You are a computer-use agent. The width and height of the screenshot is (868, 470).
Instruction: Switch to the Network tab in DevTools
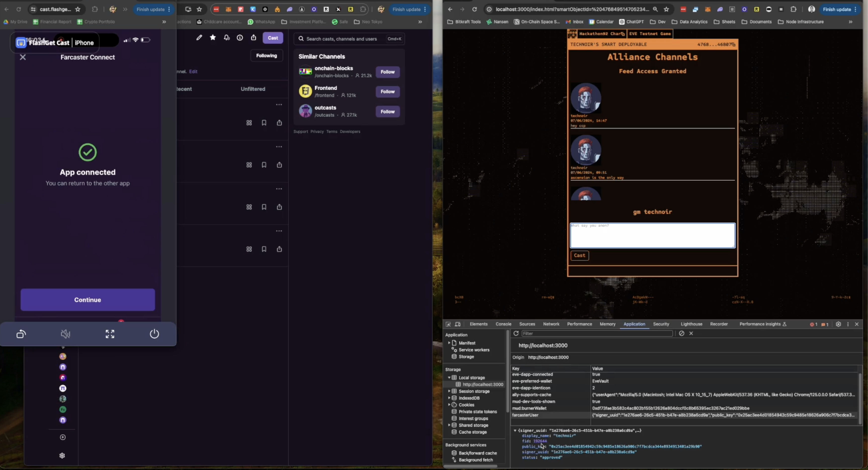click(551, 324)
